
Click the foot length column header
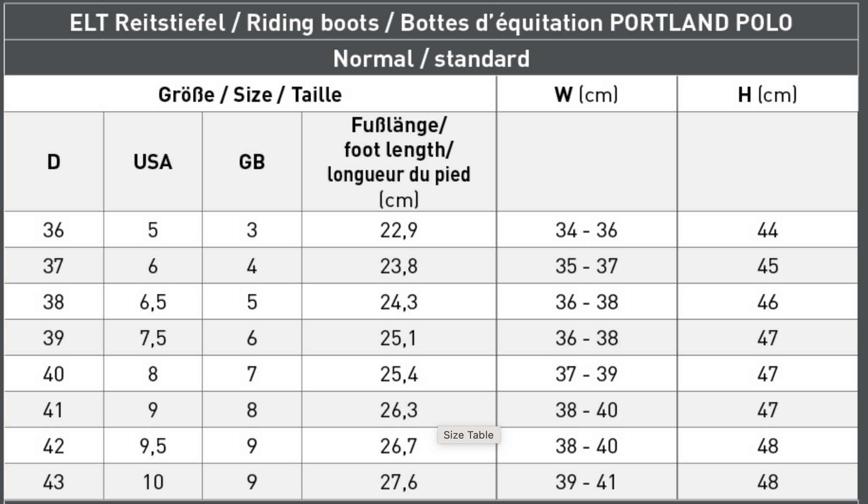tap(399, 162)
